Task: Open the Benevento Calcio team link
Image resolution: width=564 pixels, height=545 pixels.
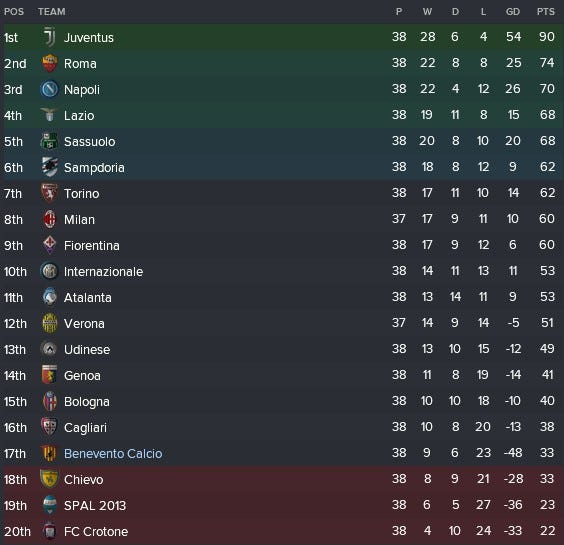Action: click(x=113, y=454)
